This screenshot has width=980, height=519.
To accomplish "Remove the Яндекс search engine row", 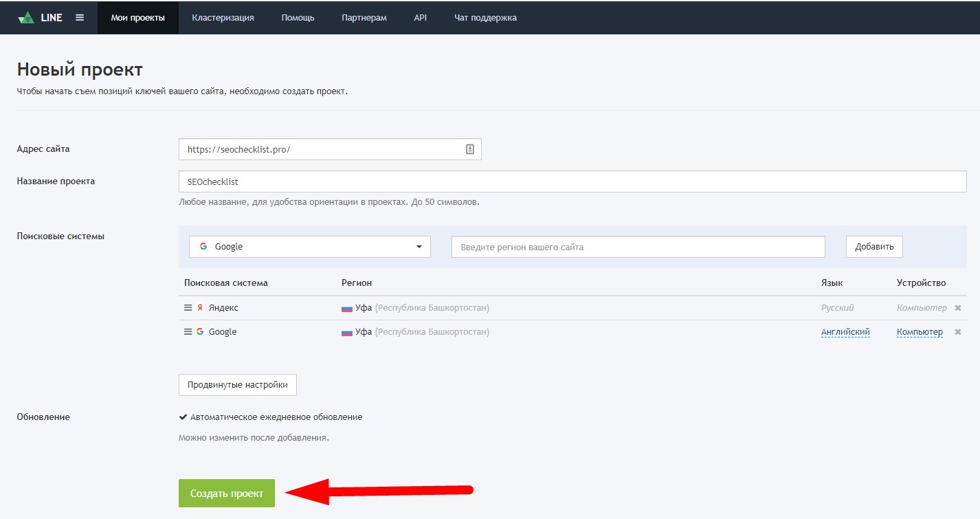I will pos(958,308).
